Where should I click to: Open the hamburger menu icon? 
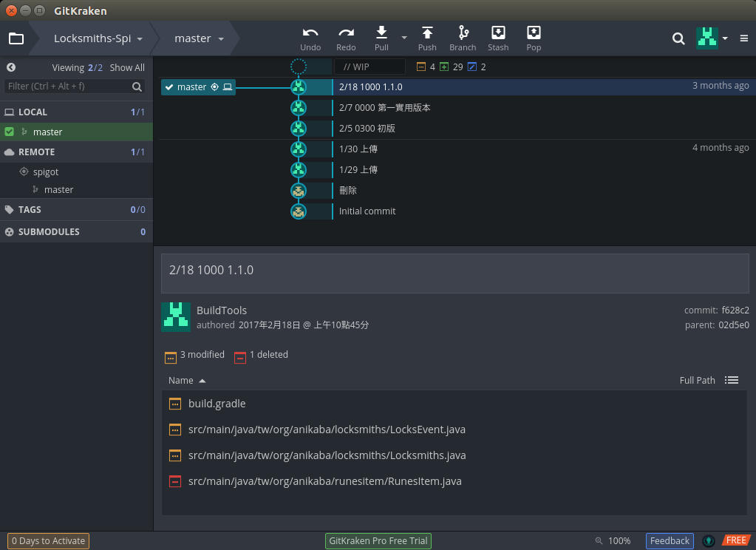[744, 38]
